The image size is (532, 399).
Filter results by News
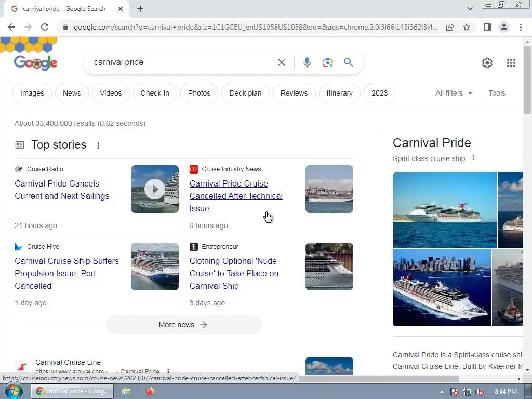point(72,93)
